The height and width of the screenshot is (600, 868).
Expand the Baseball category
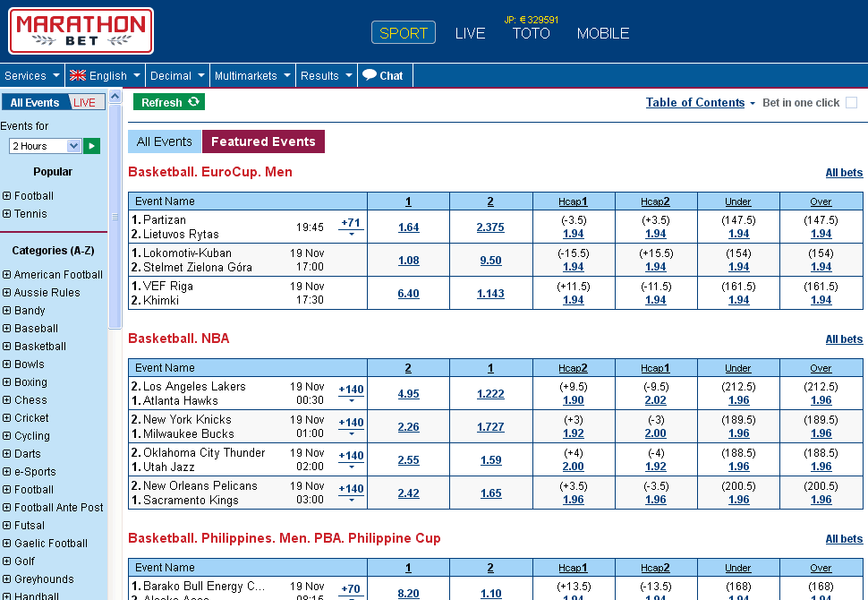click(6, 328)
